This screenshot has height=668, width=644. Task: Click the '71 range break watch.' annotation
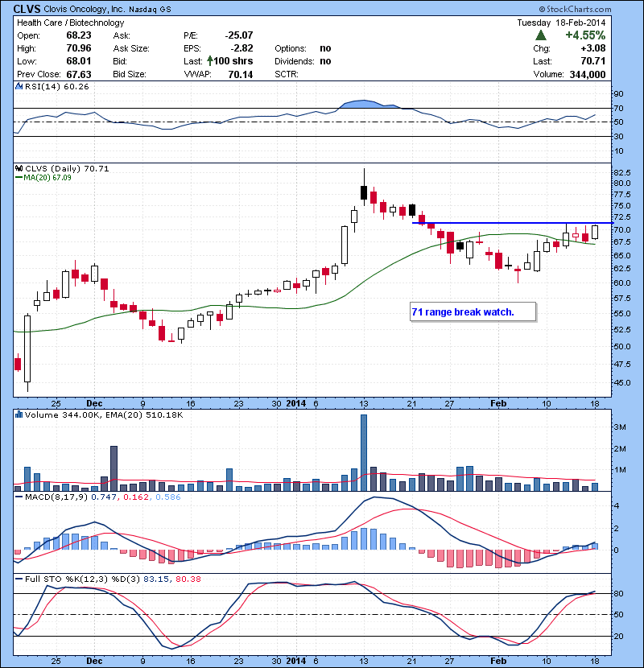click(x=463, y=312)
